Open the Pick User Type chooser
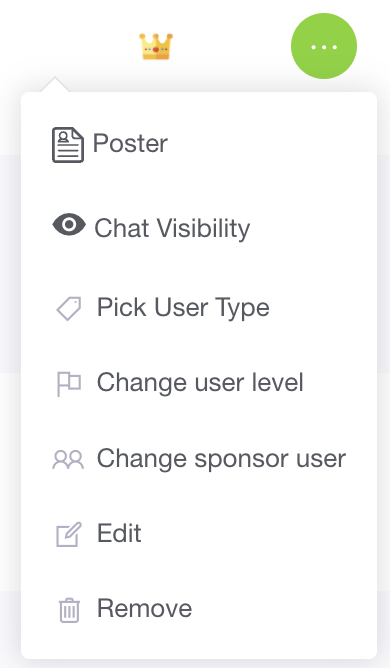390x668 pixels. tap(199, 308)
